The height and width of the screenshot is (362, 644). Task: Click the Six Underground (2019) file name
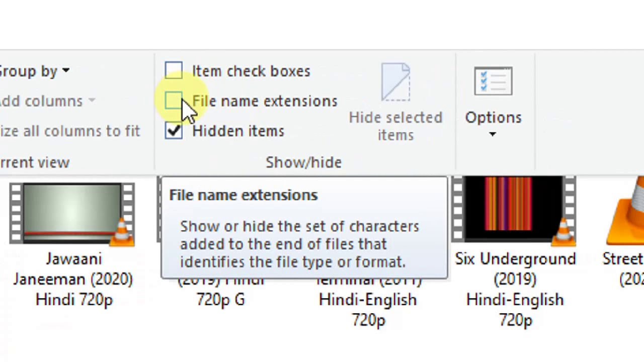515,269
